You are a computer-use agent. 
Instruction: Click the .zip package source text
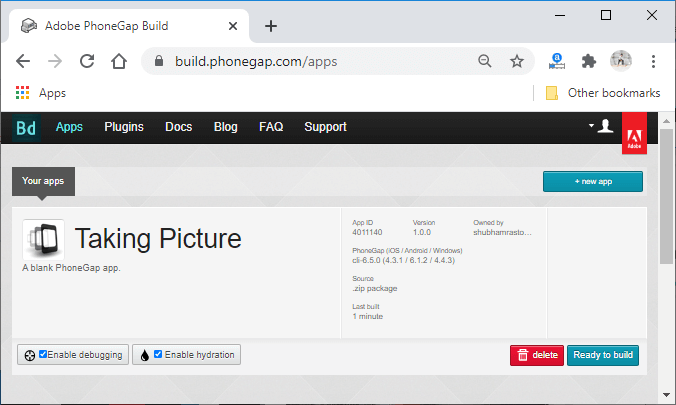[x=374, y=289]
